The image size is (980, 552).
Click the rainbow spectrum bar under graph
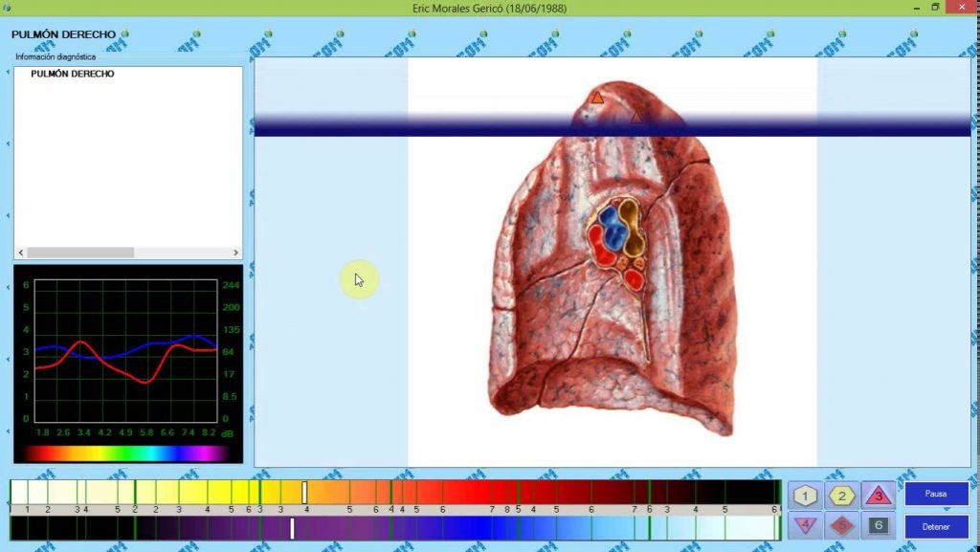point(126,453)
